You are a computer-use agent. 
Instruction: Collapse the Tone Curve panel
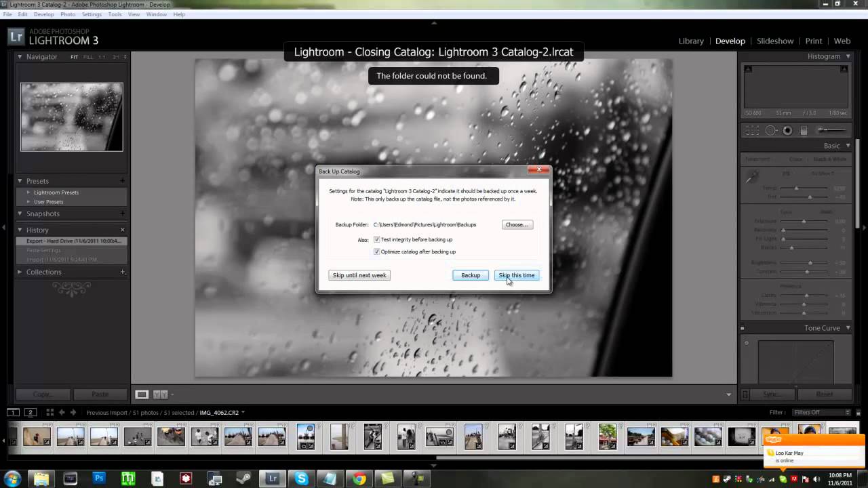click(848, 328)
